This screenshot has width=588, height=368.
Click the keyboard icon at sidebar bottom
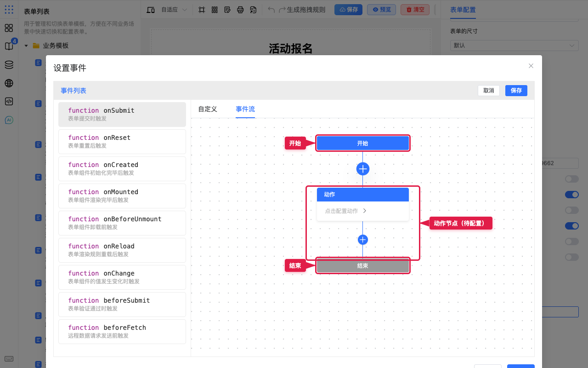pyautogui.click(x=9, y=359)
